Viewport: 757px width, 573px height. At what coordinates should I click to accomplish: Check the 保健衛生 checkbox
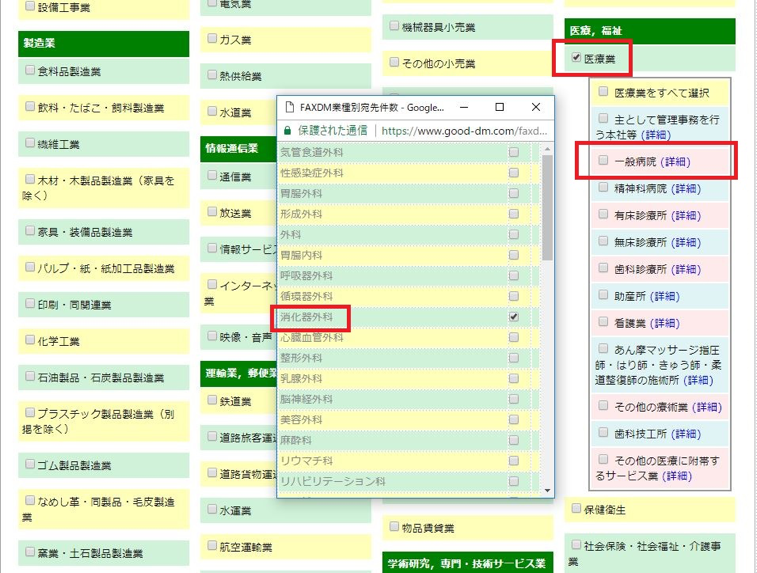pos(574,509)
